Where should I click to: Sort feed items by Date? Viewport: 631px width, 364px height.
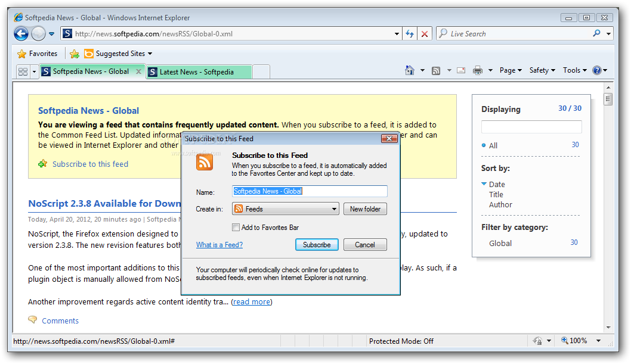[497, 185]
